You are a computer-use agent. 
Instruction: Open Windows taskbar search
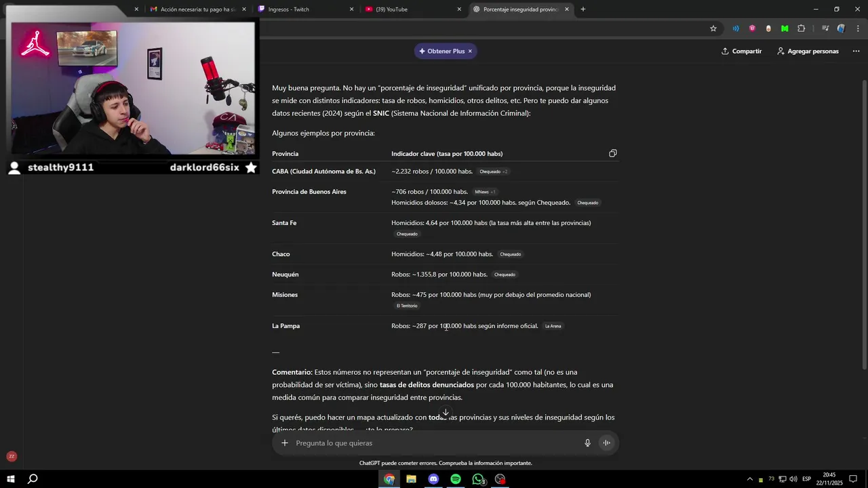[33, 479]
